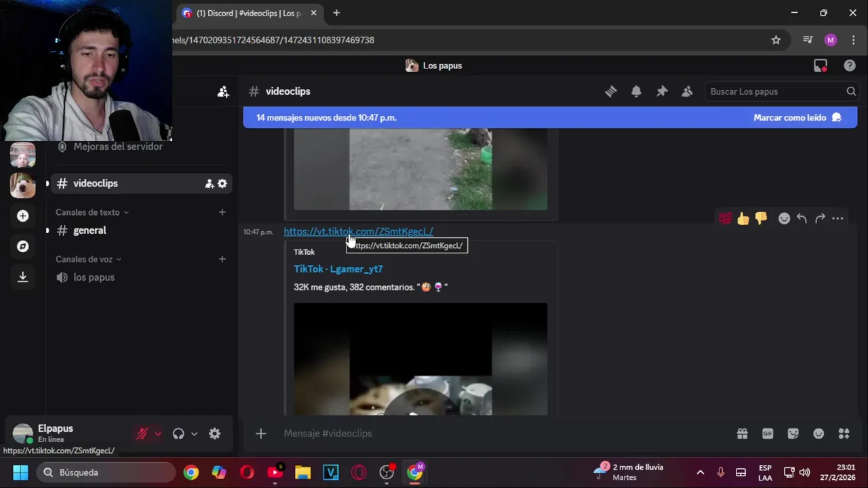Open a new browser tab
868x488 pixels.
click(336, 13)
